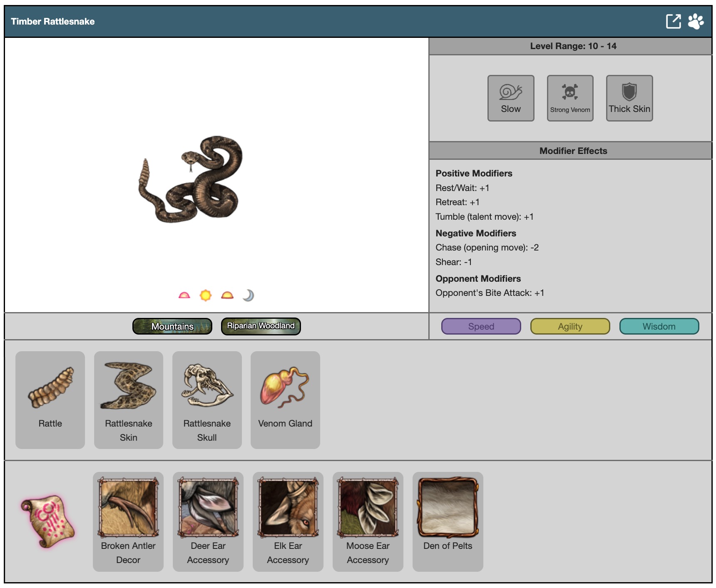Viewport: 716px width, 588px height.
Task: Open the Rattlesnake Skin item
Action: (x=129, y=399)
